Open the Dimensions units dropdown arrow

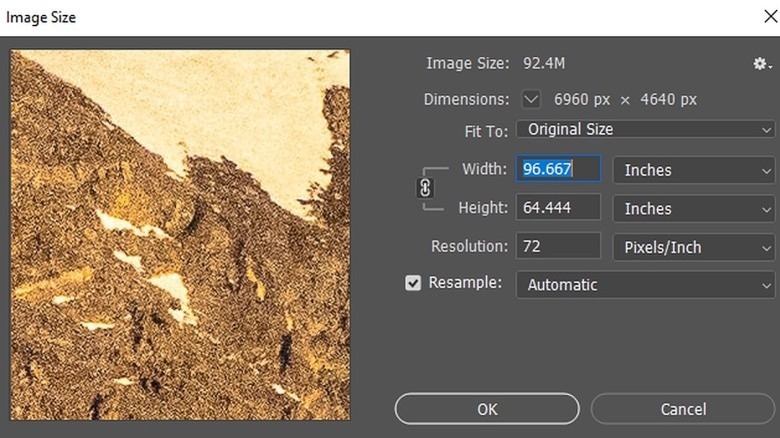[531, 99]
